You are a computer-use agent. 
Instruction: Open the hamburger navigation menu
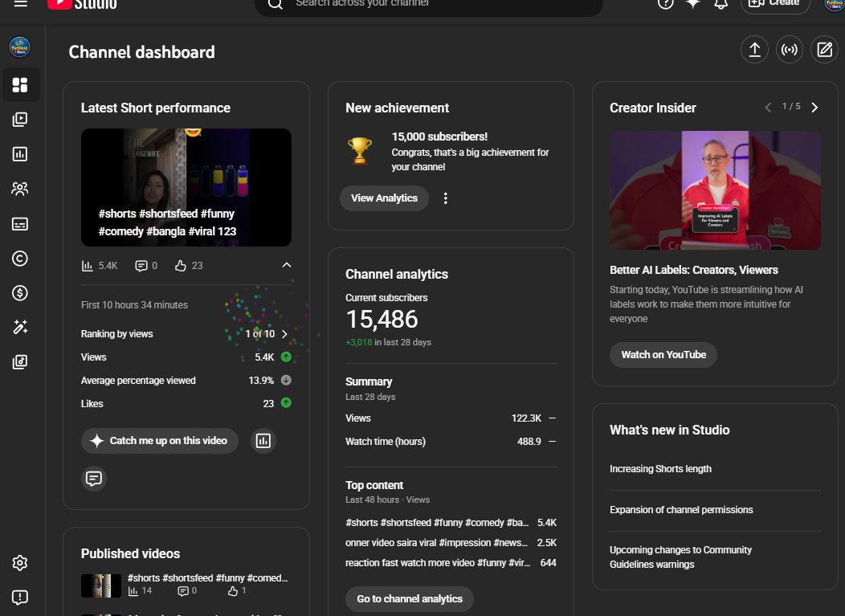click(20, 3)
